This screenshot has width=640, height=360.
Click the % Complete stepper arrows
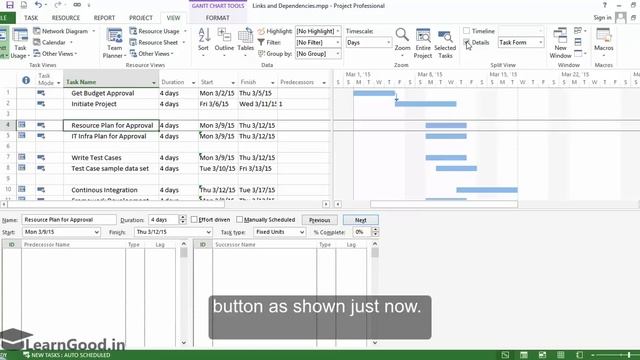click(x=375, y=232)
